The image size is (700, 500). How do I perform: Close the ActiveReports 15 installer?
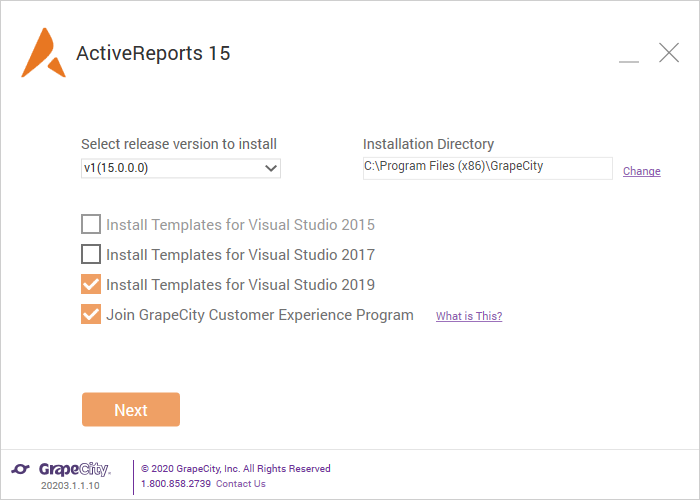(x=669, y=53)
